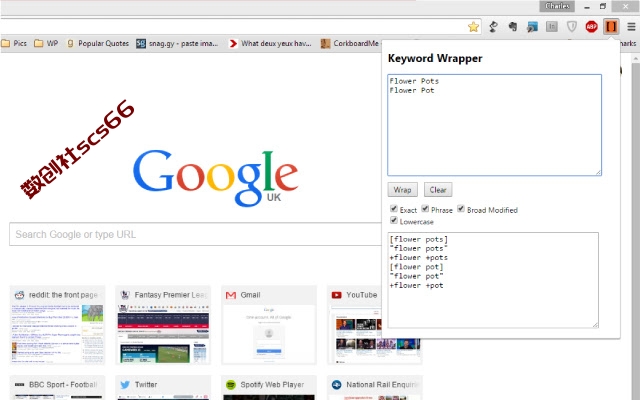Open the CorkboardMe bookmark
Screen dimensions: 640x400
(x=350, y=43)
